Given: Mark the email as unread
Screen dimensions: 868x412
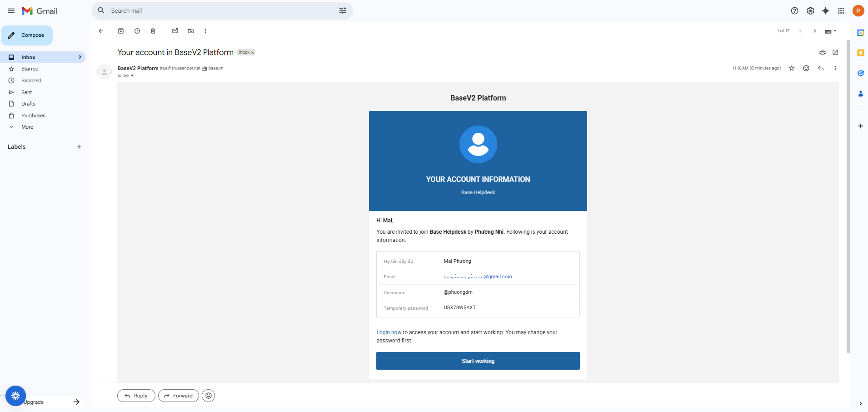Looking at the screenshot, I should tap(175, 31).
